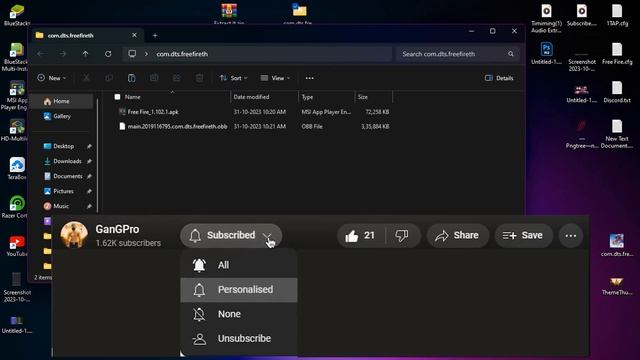
Task: Click the Share button under video
Action: click(458, 236)
